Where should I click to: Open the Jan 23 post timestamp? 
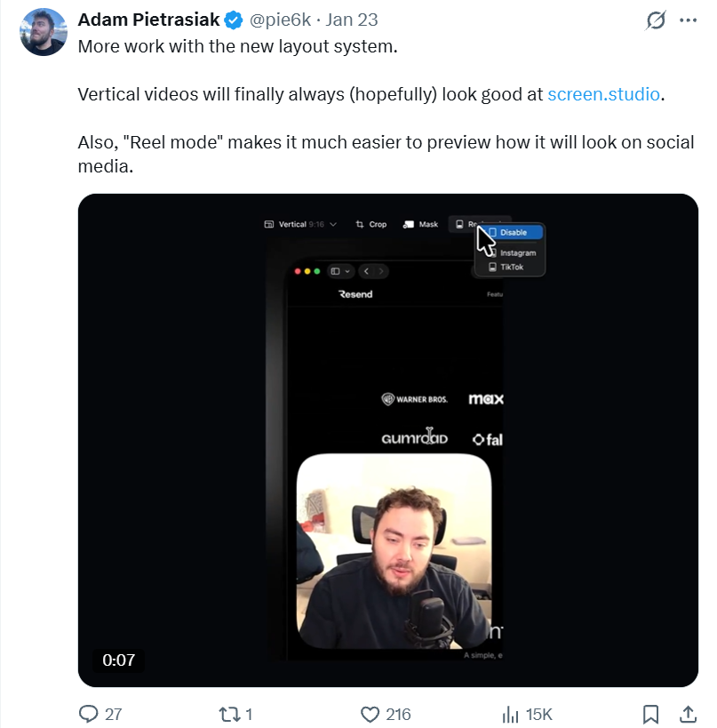coord(354,20)
